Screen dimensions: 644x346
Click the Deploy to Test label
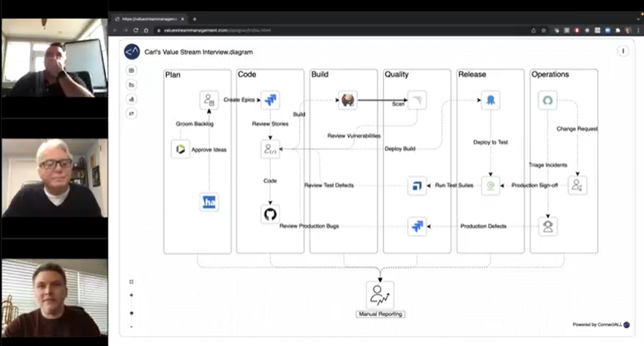(x=490, y=142)
